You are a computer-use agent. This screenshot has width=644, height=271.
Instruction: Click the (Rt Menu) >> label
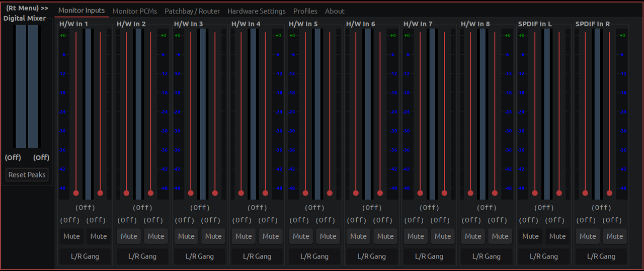pos(27,8)
